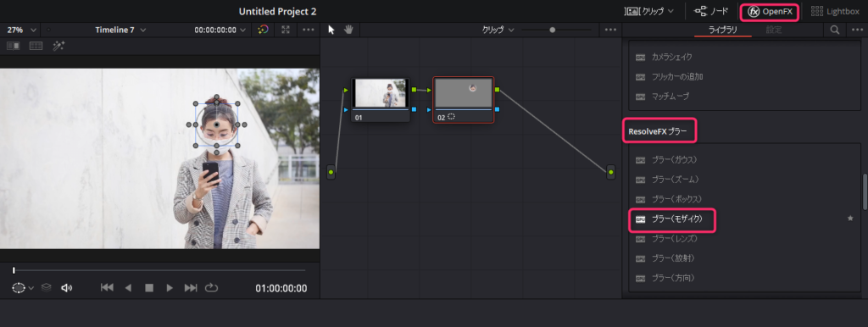The height and width of the screenshot is (327, 868).
Task: Select フリッカーの追加 effect
Action: (x=677, y=76)
